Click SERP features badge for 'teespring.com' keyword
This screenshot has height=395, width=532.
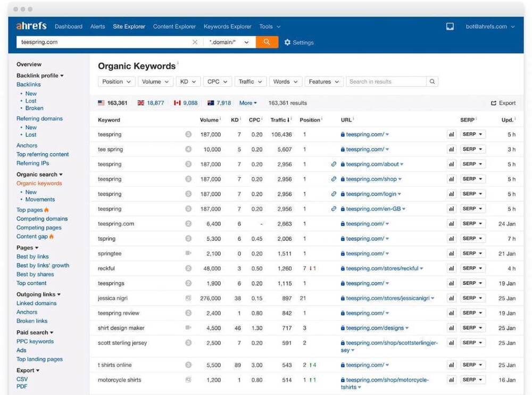point(188,224)
